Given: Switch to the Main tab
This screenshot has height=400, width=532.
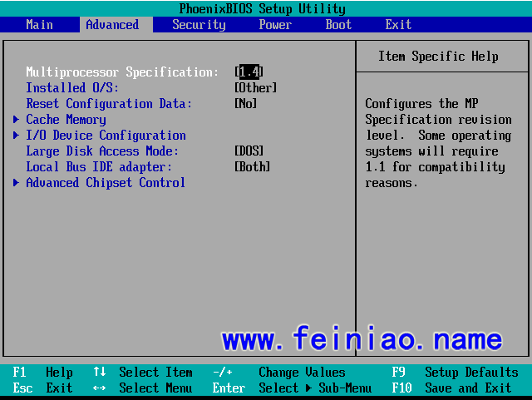Looking at the screenshot, I should (x=39, y=25).
